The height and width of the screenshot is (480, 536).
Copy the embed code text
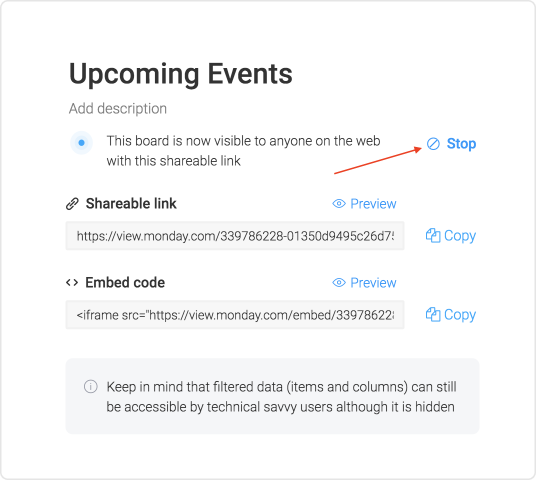[451, 315]
